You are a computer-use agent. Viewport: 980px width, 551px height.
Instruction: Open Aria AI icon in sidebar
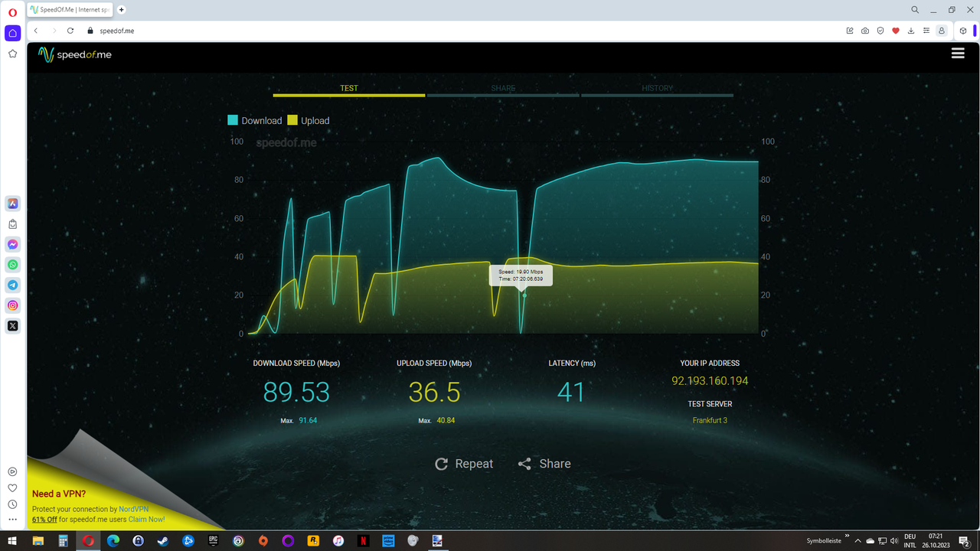click(12, 204)
